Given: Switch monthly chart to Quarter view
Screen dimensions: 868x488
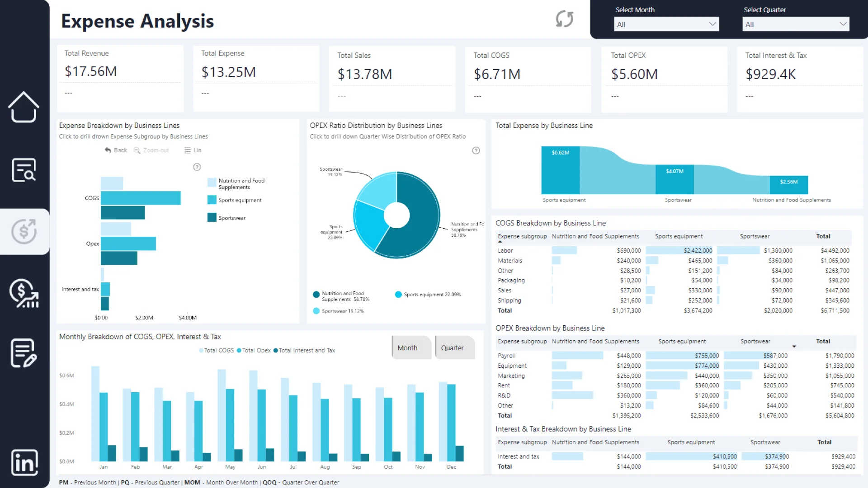Looking at the screenshot, I should click(x=455, y=347).
